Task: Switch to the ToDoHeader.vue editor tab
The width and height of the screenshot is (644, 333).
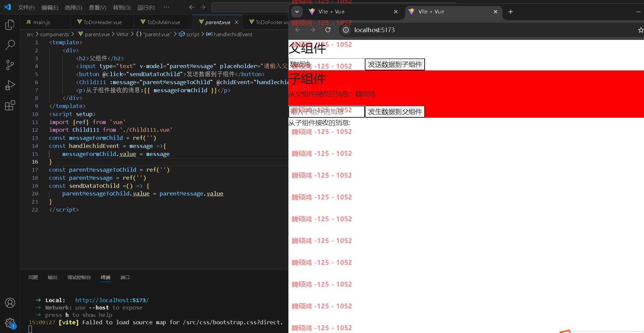Action: pos(102,22)
